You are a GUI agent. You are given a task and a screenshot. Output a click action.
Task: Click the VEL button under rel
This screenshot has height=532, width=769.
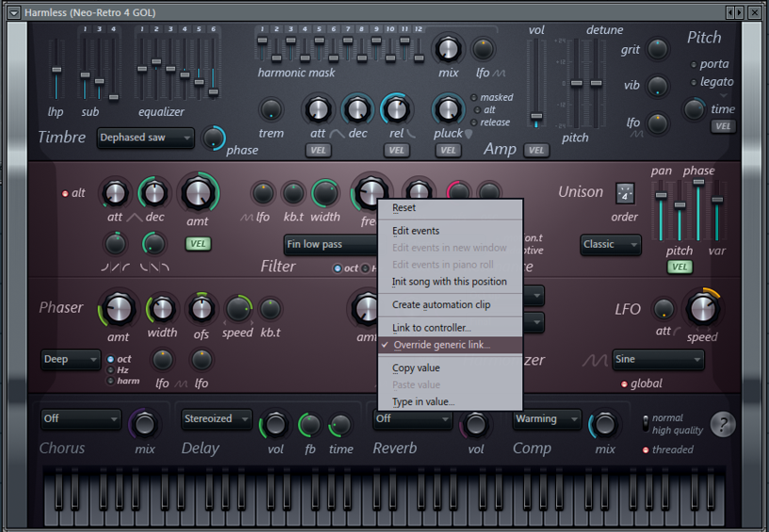396,151
